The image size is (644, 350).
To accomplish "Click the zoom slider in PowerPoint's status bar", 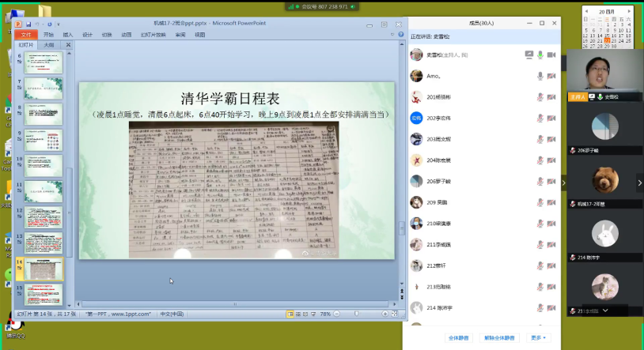I will (358, 314).
